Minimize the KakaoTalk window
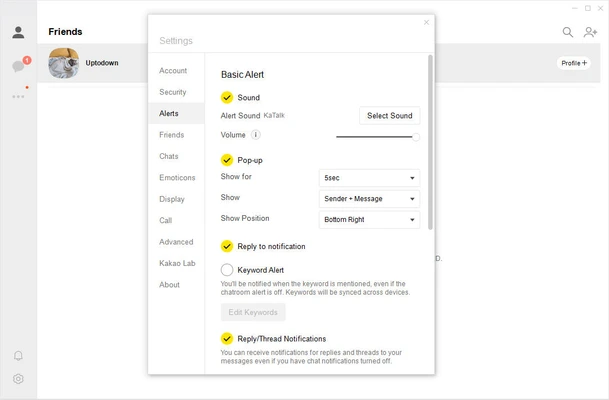This screenshot has height=400, width=609. click(x=575, y=8)
